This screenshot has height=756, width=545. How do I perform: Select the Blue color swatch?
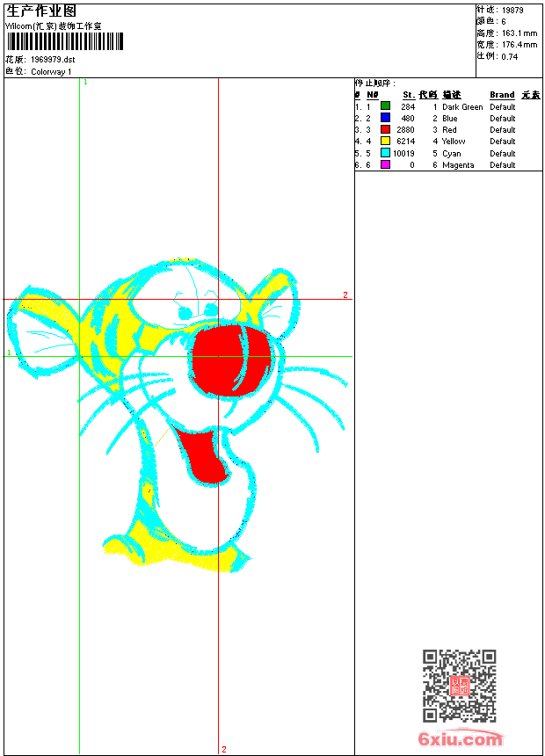(385, 117)
